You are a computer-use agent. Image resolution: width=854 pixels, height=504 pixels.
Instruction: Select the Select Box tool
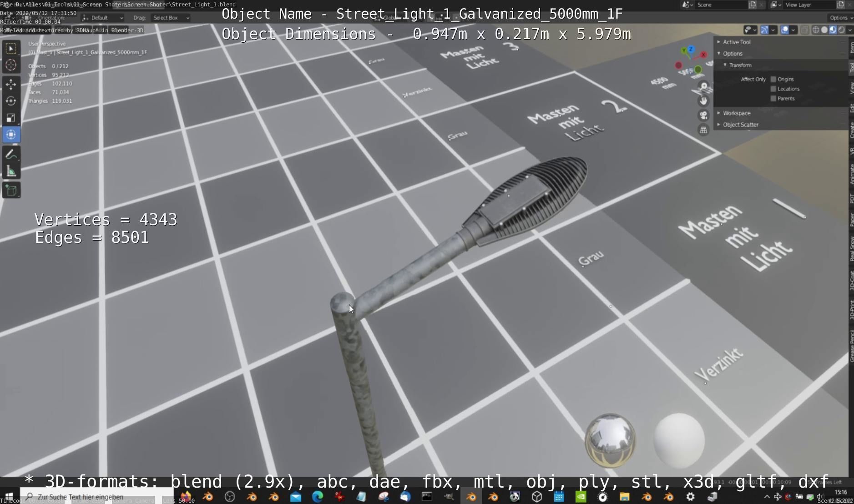(11, 48)
